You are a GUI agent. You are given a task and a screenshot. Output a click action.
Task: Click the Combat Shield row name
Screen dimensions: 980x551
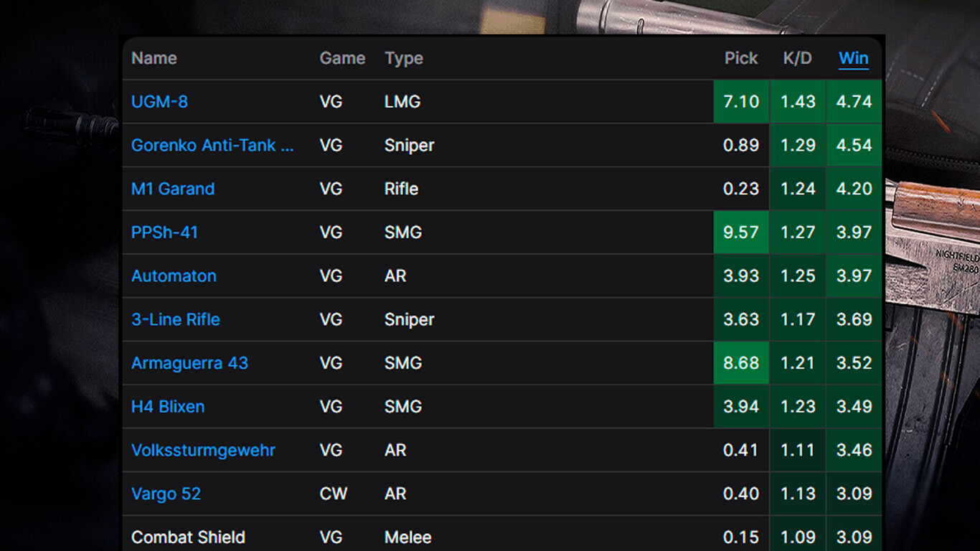[x=188, y=537]
